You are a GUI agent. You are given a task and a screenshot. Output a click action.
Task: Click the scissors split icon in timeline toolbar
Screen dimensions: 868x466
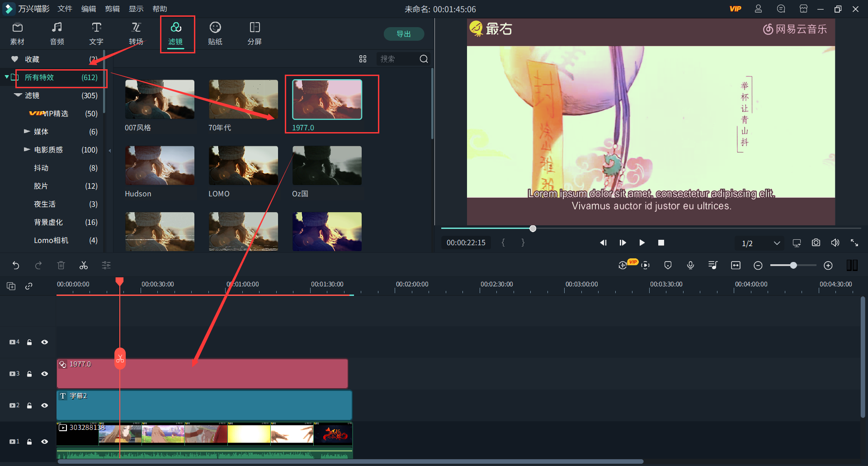84,266
